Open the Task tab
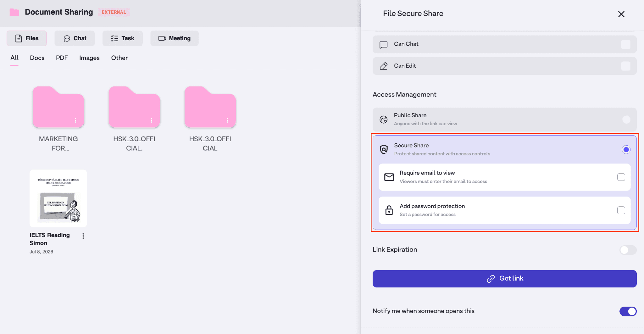644x334 pixels. pyautogui.click(x=122, y=38)
